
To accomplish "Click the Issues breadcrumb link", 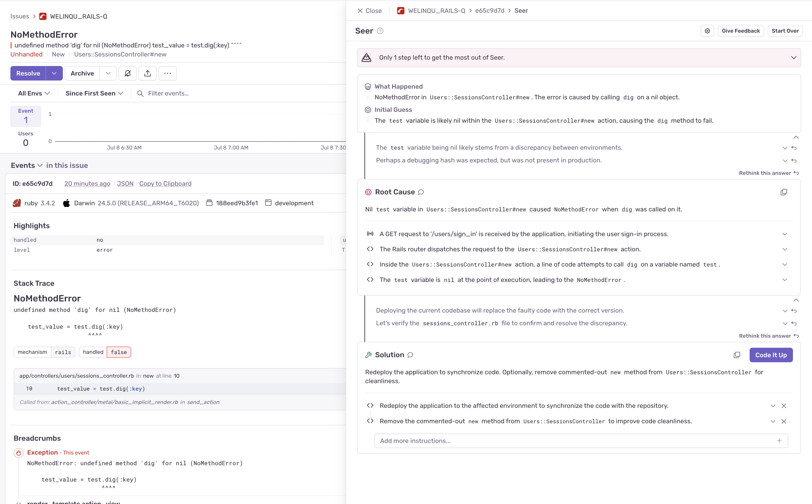I will point(20,16).
